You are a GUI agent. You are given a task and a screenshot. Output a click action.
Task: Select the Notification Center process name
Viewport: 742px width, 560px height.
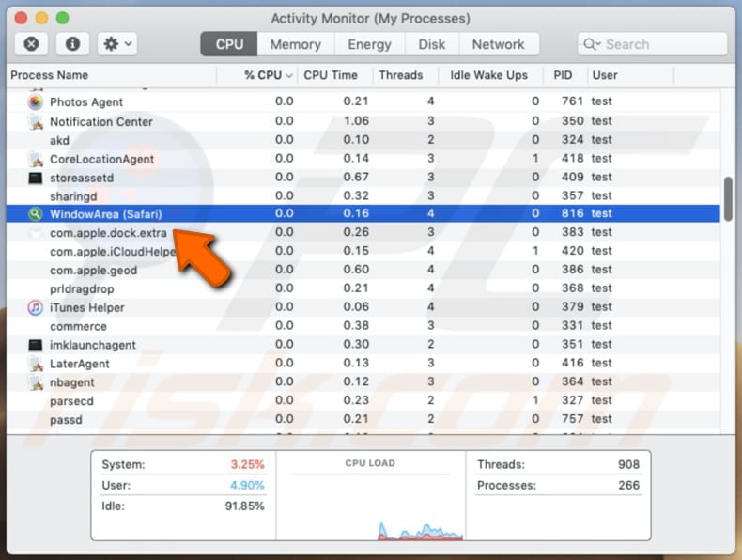(x=101, y=121)
